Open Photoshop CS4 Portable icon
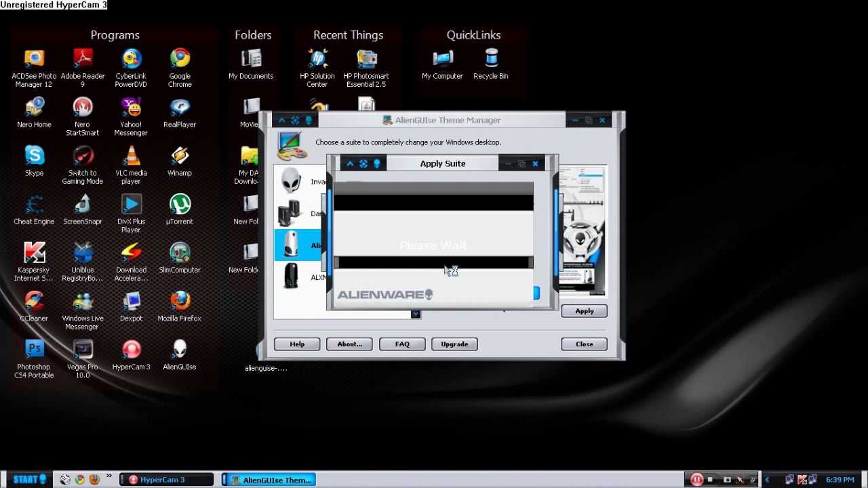This screenshot has height=488, width=868. point(34,359)
